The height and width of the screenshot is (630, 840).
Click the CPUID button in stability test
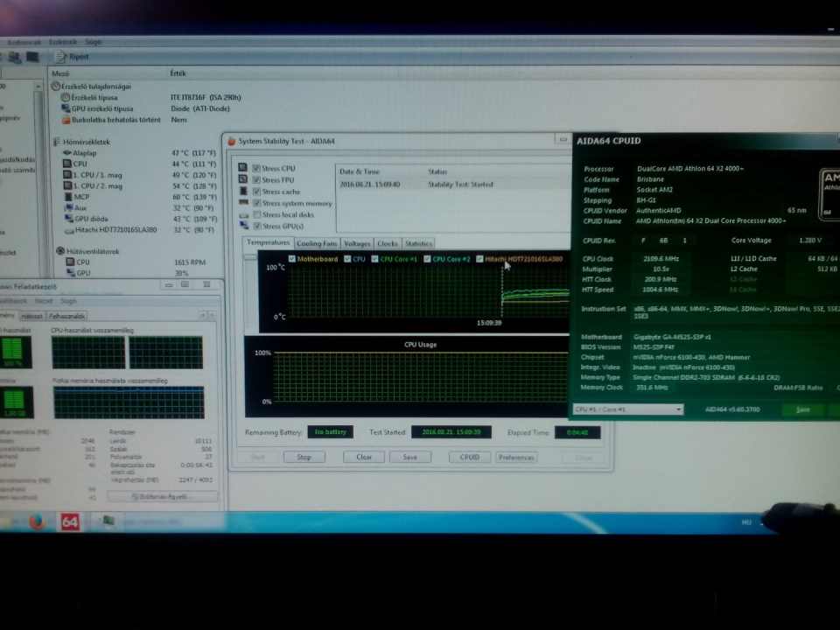click(x=469, y=458)
